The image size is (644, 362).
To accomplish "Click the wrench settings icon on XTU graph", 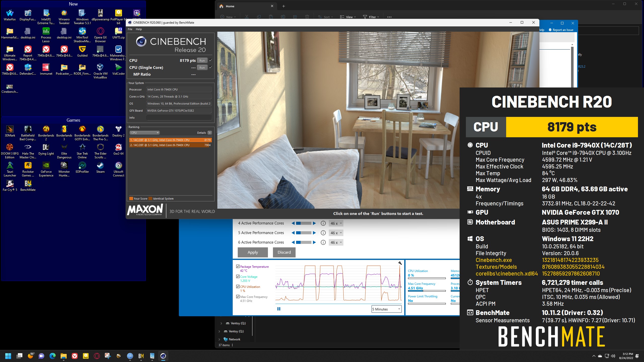I will click(x=400, y=263).
